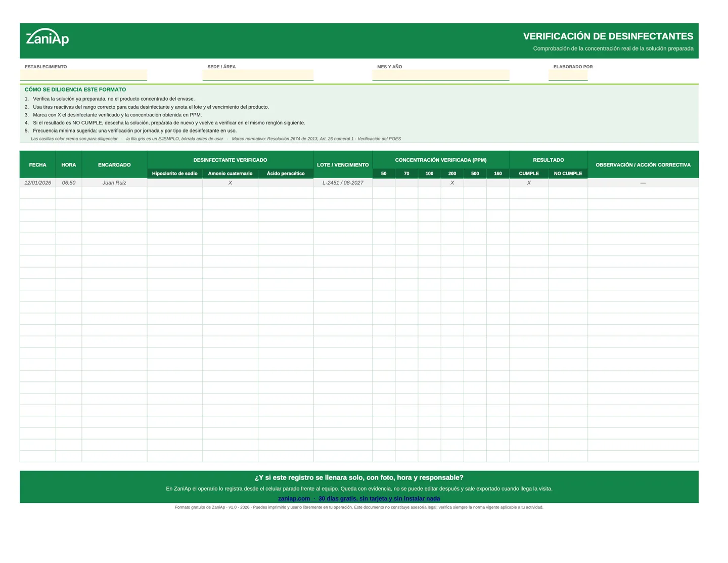
Task: Click the 100 ppm column header
Action: tap(429, 174)
